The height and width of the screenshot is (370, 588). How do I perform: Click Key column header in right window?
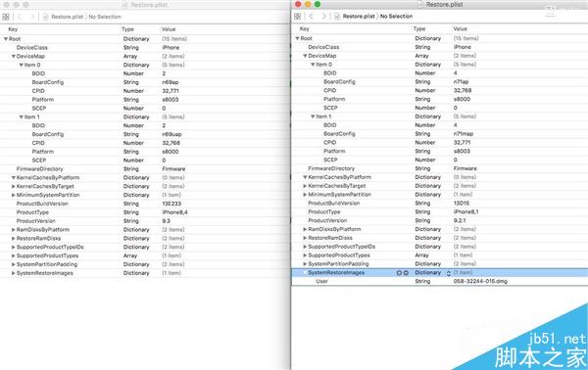point(305,28)
